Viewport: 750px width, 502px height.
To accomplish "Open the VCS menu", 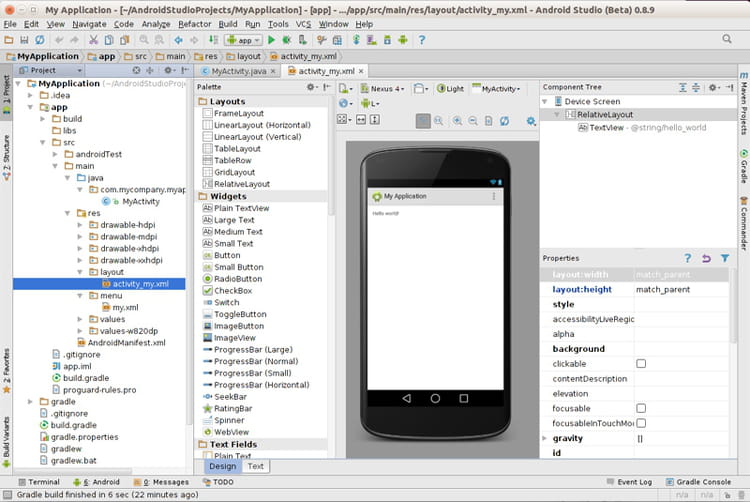I will point(303,24).
